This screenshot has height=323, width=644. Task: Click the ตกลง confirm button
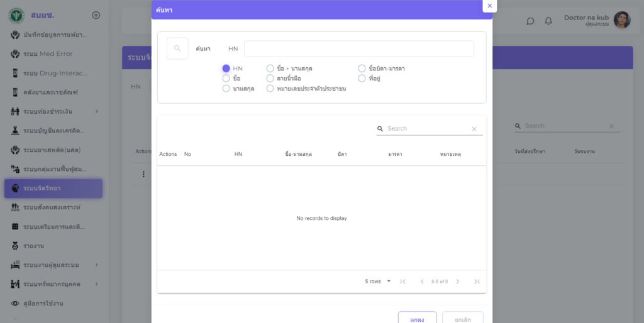pos(418,319)
